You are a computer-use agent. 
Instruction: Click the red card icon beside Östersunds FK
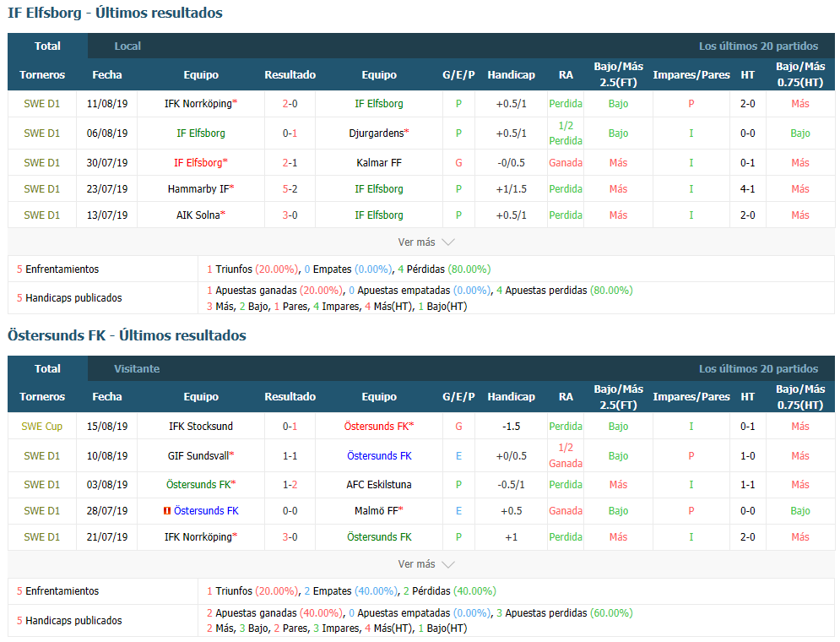coord(167,511)
